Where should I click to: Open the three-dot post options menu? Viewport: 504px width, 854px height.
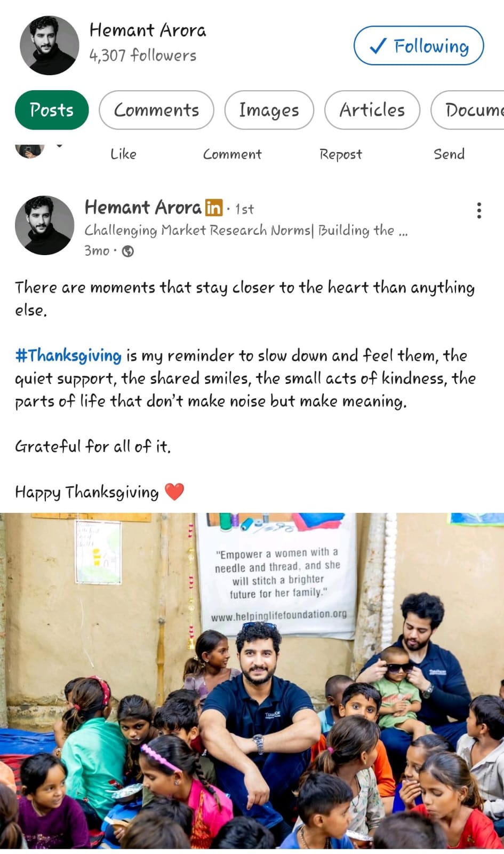[479, 210]
